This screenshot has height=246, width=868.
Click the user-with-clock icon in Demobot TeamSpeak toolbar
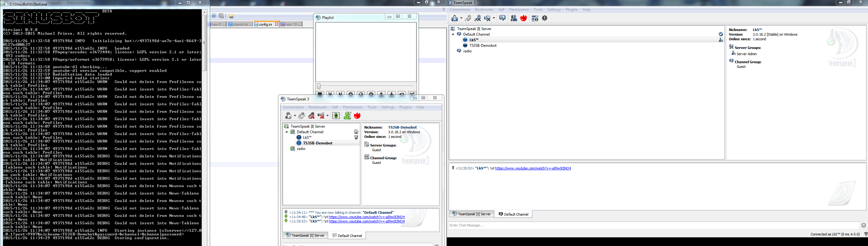[x=288, y=116]
